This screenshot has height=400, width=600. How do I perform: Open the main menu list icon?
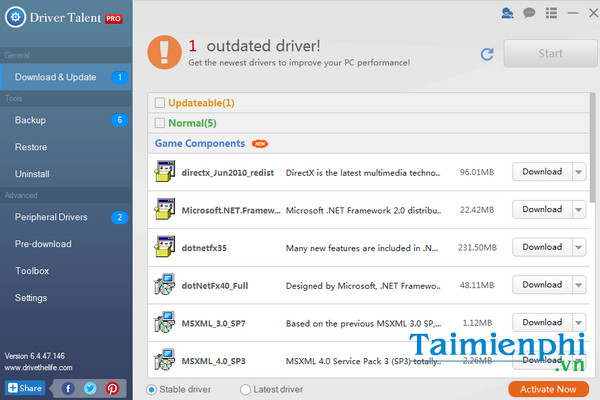coord(551,13)
